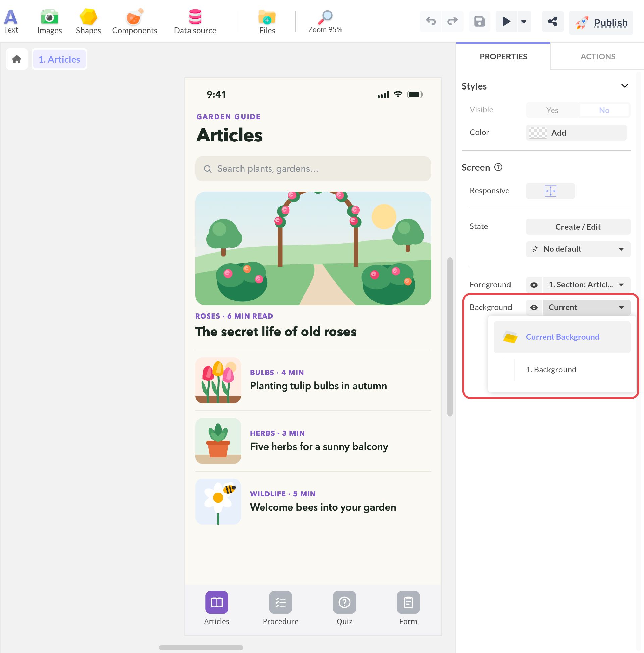Choose 1. Background from the dropdown list
The height and width of the screenshot is (653, 644).
[x=562, y=370]
